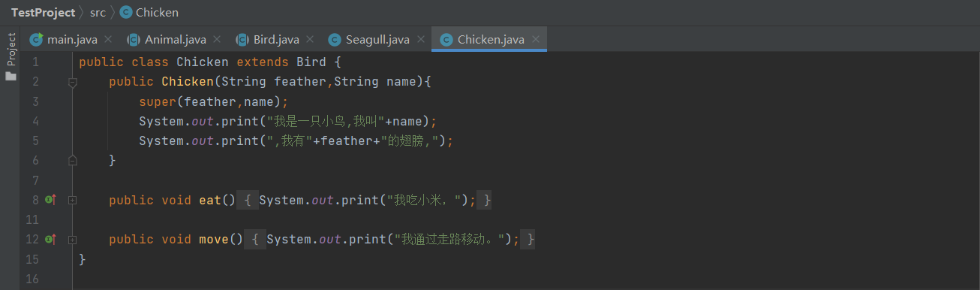Open the Project tool window sidebar button
Image resolution: width=980 pixels, height=290 pixels.
click(11, 56)
